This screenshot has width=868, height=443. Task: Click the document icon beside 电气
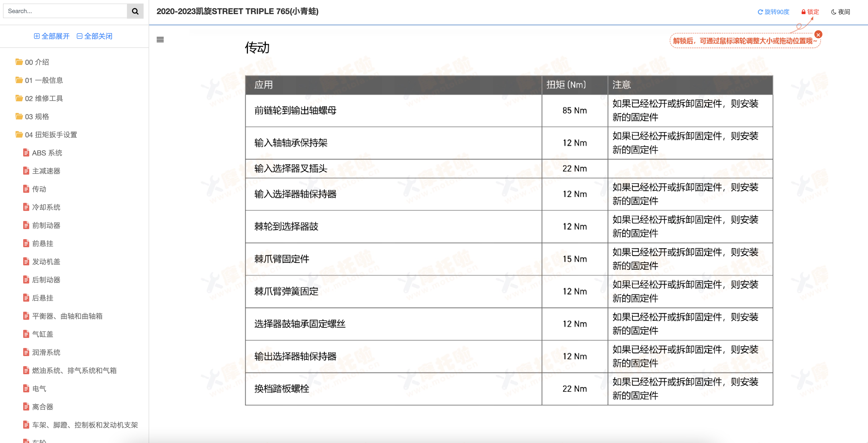pyautogui.click(x=26, y=388)
